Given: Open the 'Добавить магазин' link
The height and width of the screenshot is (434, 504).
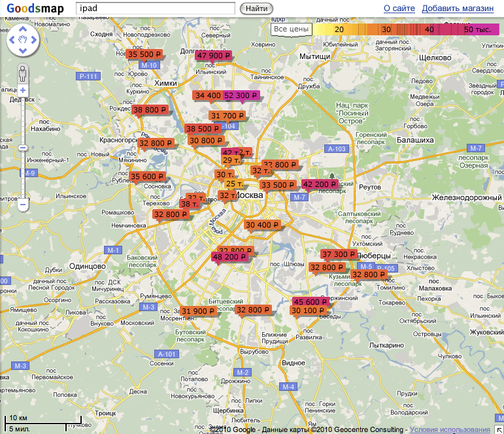Looking at the screenshot, I should click(458, 8).
